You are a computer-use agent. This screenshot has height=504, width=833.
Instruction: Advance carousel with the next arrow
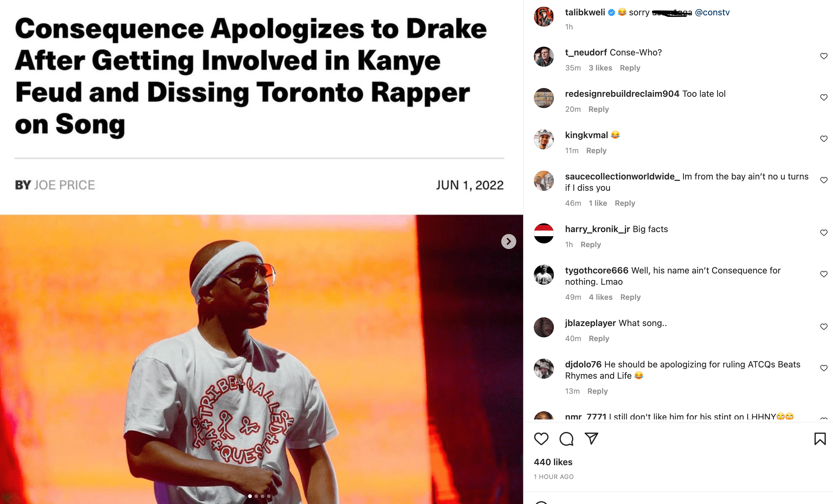508,242
